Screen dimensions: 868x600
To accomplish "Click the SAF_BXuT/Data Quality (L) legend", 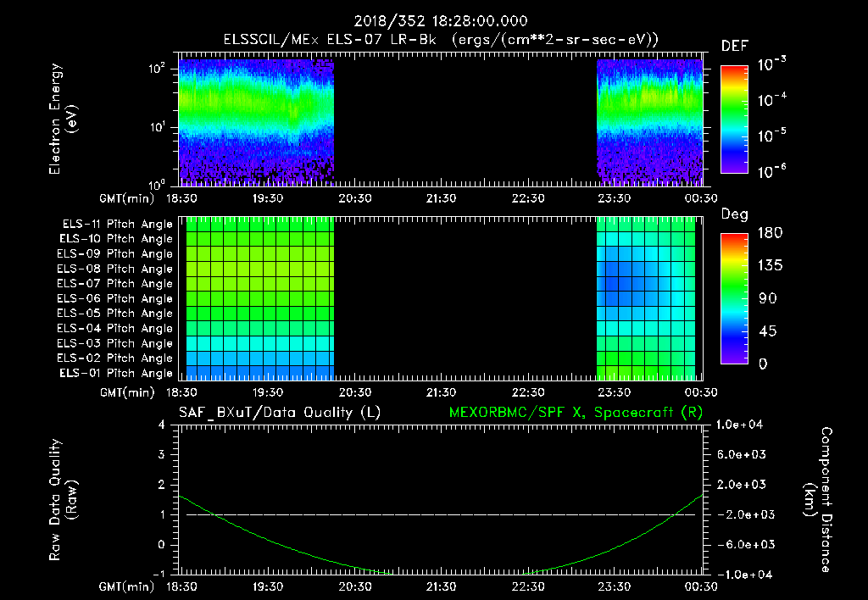I will pyautogui.click(x=280, y=413).
